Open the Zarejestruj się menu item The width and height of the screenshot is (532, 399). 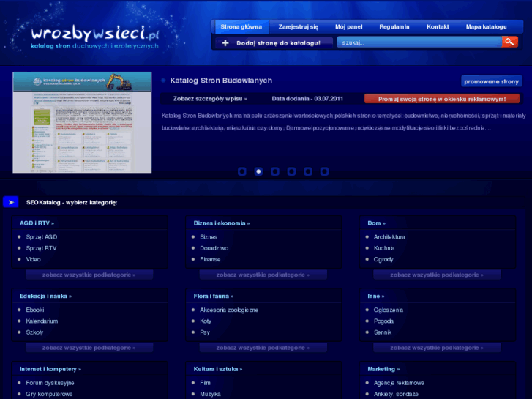click(299, 27)
